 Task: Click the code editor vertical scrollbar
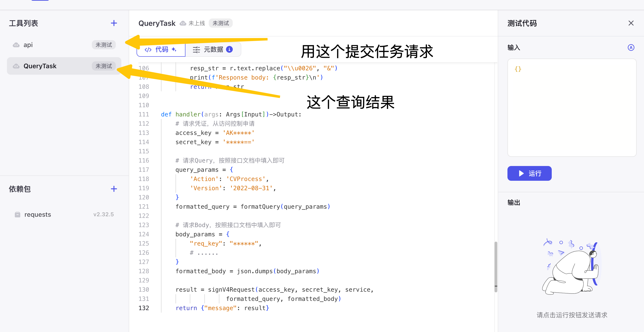tap(495, 266)
